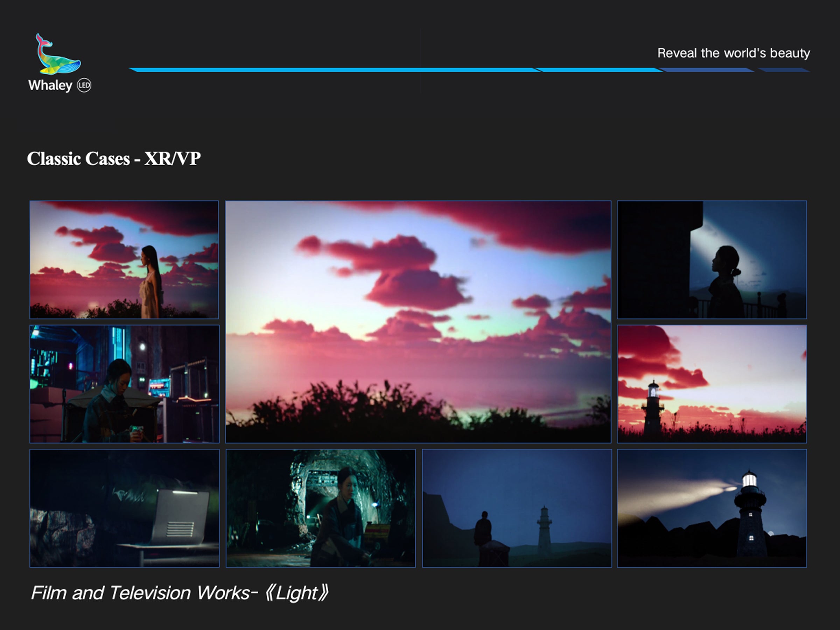Screen dimensions: 840x630
Task: Open the person standing near distant lighthouse thumbnail
Action: (517, 508)
